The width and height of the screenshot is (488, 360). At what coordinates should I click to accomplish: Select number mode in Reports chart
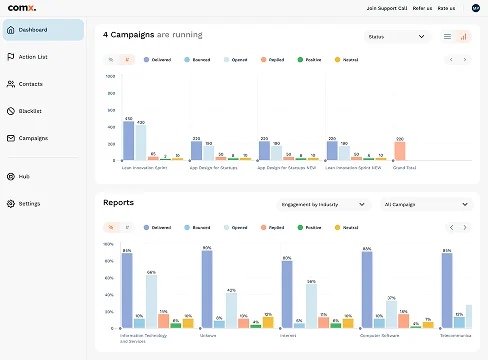(x=127, y=227)
